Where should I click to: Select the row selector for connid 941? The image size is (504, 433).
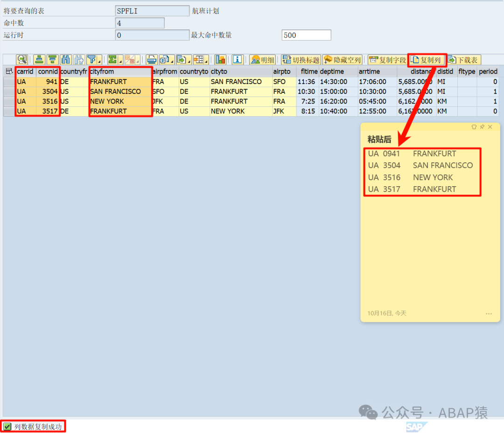pyautogui.click(x=9, y=82)
